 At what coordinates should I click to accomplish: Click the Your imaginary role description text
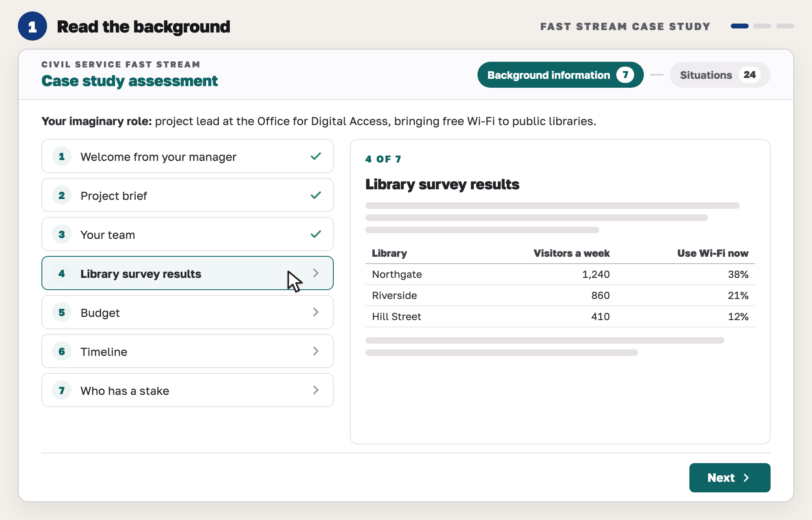[x=319, y=121]
